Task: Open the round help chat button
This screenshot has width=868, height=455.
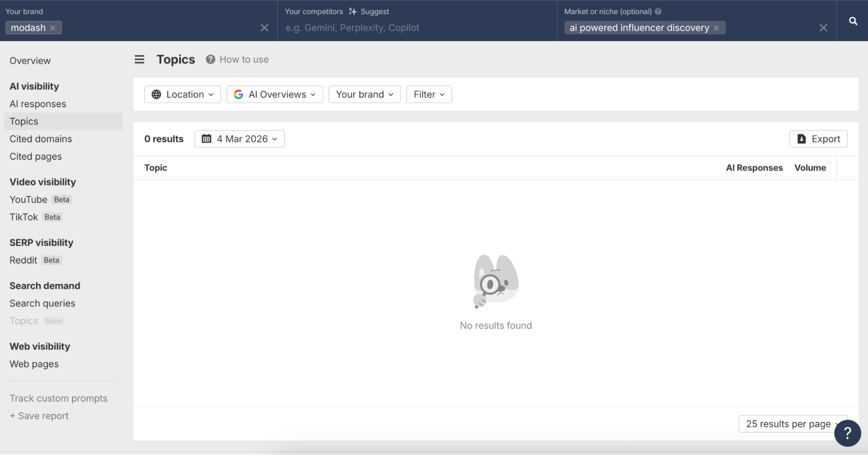Action: pos(847,433)
